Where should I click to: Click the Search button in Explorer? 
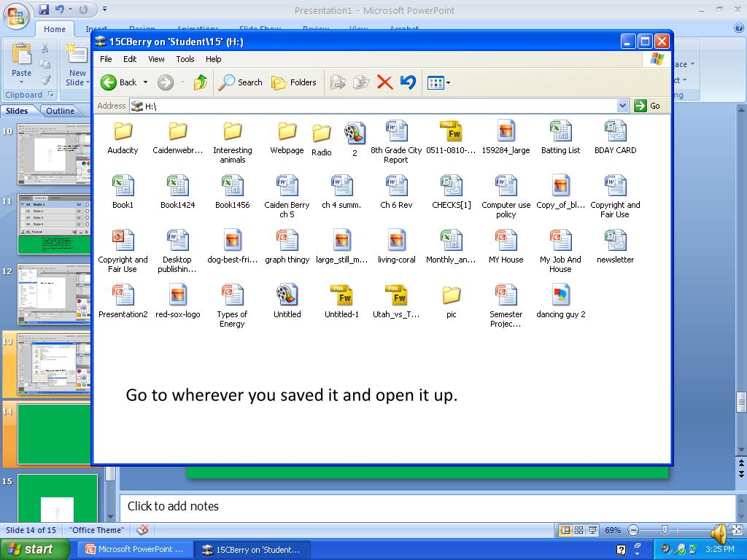[241, 82]
